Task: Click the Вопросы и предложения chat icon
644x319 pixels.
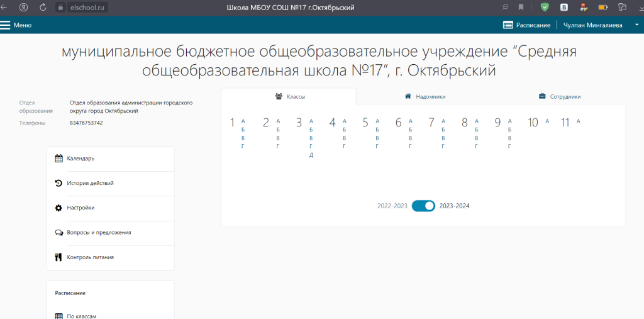Action: (x=58, y=233)
